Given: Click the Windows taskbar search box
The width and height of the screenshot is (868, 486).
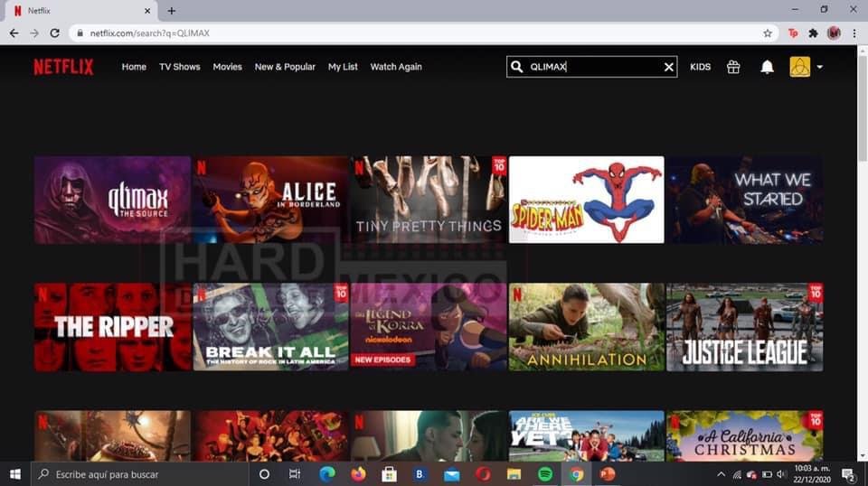Looking at the screenshot, I should pyautogui.click(x=139, y=474).
